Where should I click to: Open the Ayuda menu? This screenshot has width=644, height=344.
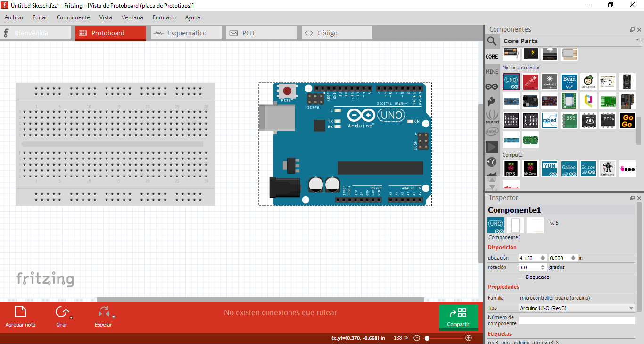click(193, 17)
